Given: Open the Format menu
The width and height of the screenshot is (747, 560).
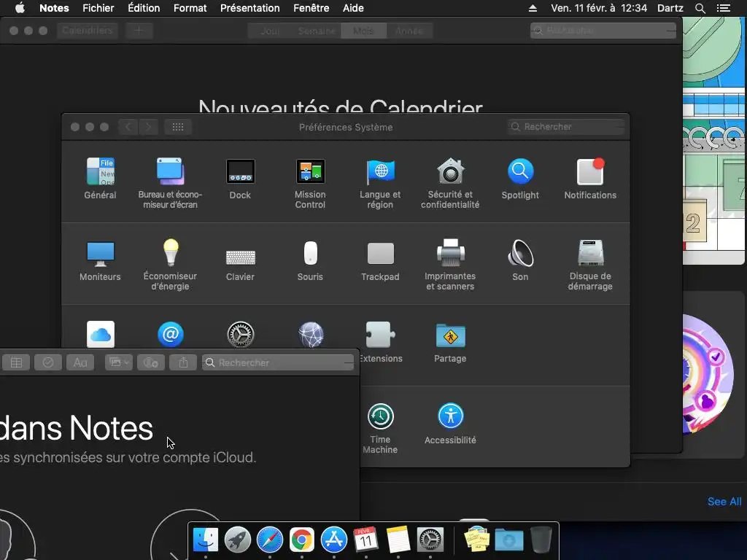Looking at the screenshot, I should (x=190, y=8).
